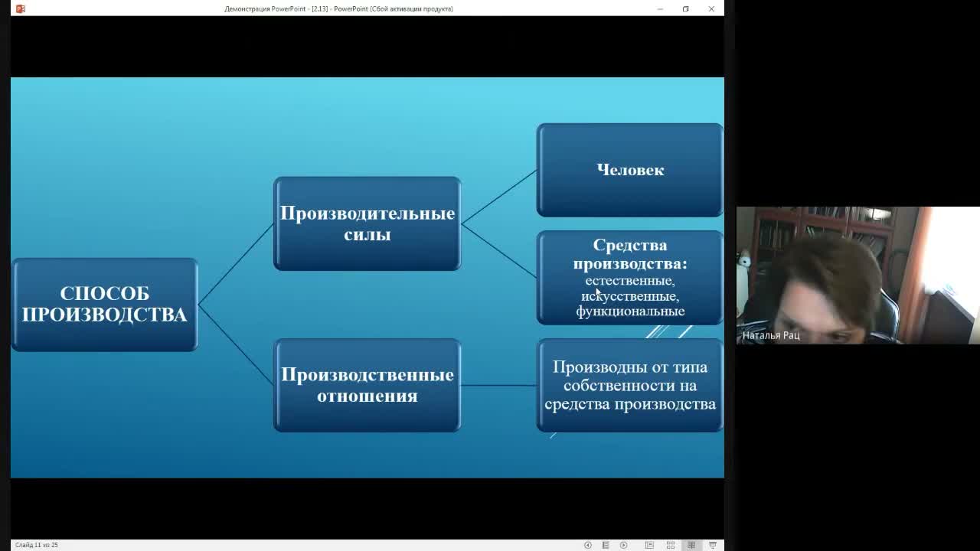
Task: Click the 'Производны от типа собственности' box
Action: (630, 386)
